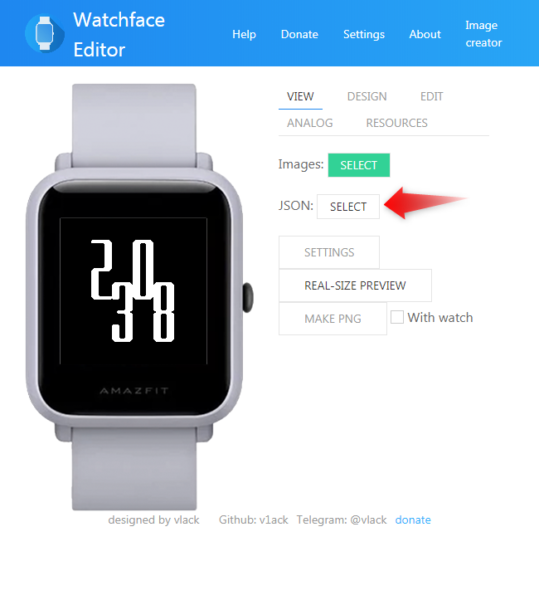
Task: Switch to the ANALOG tab
Action: [310, 123]
